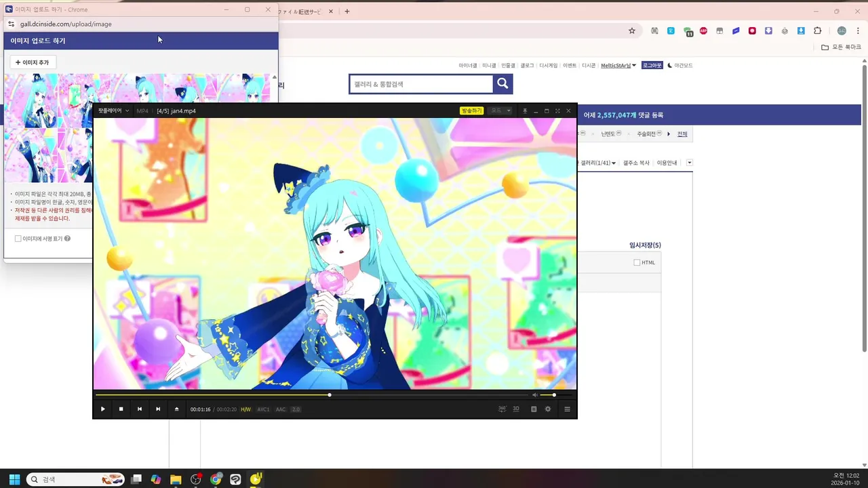Toggle PotPlayer fullscreen icon
The image size is (868, 488).
tap(557, 110)
